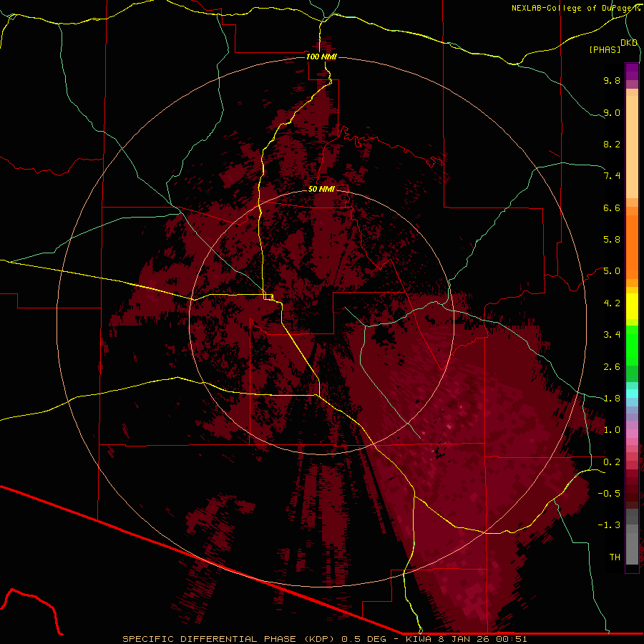Click the 3.4 scale value

[612, 335]
